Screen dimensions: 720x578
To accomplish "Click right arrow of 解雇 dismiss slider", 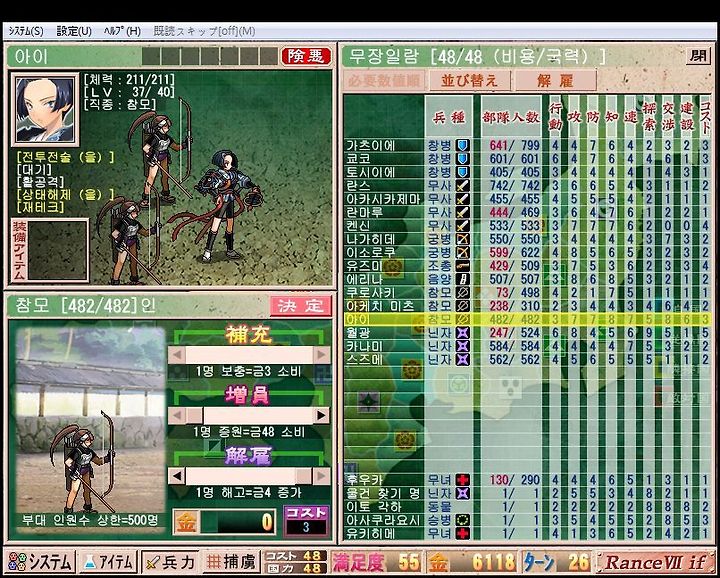I will click(321, 476).
